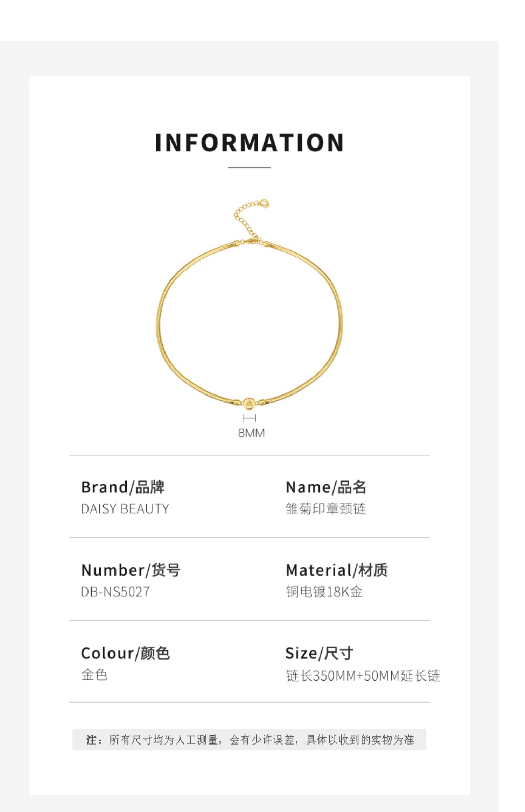This screenshot has width=525, height=812.
Task: Click the round daisy seal pendant
Action: coord(249,403)
